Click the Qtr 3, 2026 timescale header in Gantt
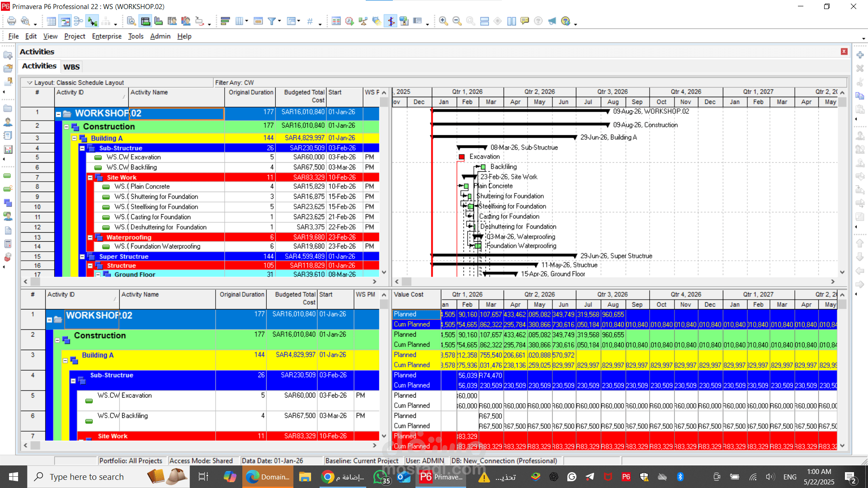 [613, 92]
